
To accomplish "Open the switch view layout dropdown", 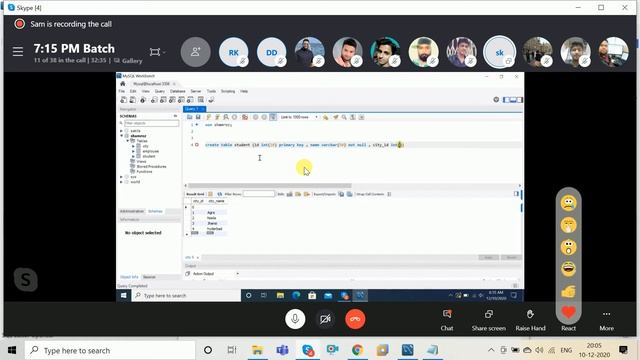I will click(x=157, y=52).
